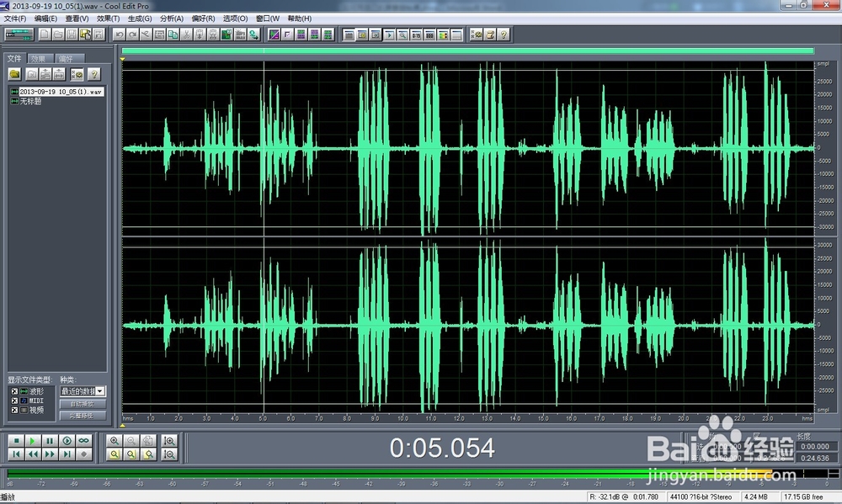Open the 种类 sort dropdown
Screen dimensions: 842x504
pos(83,390)
